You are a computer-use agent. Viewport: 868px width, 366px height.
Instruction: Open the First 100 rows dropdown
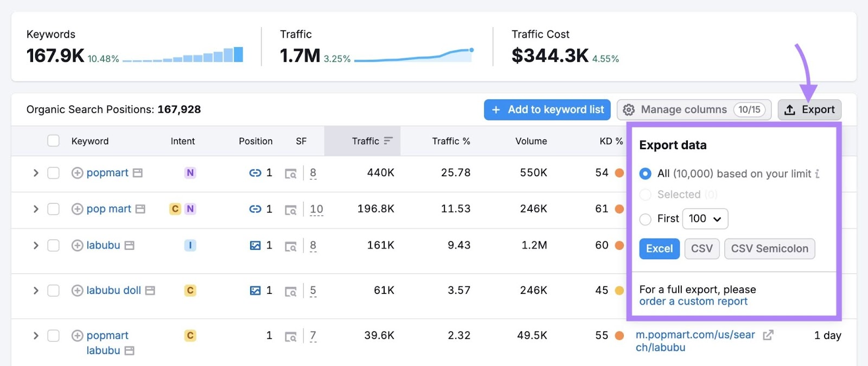[x=705, y=219]
